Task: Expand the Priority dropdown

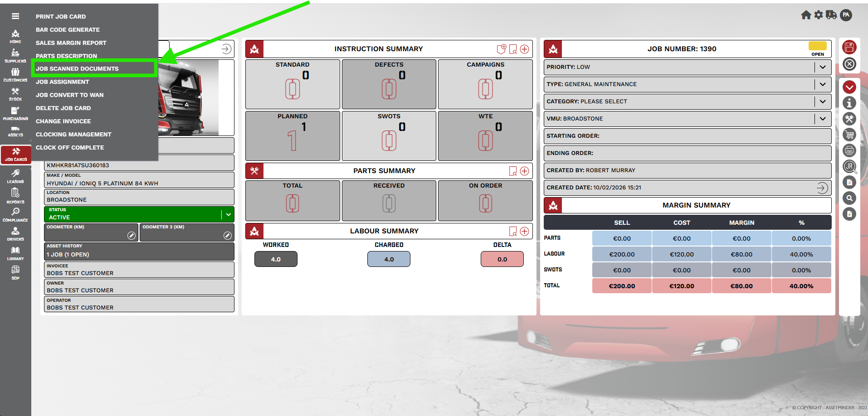Action: click(822, 67)
